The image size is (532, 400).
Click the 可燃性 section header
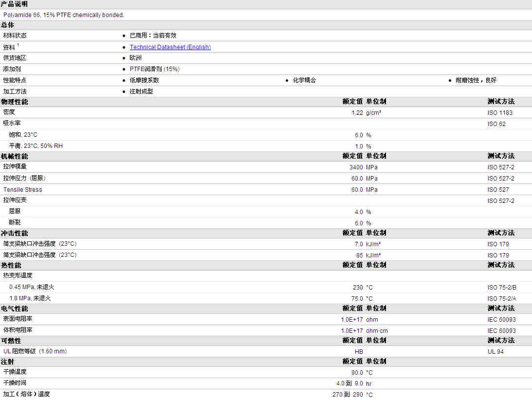(11, 341)
